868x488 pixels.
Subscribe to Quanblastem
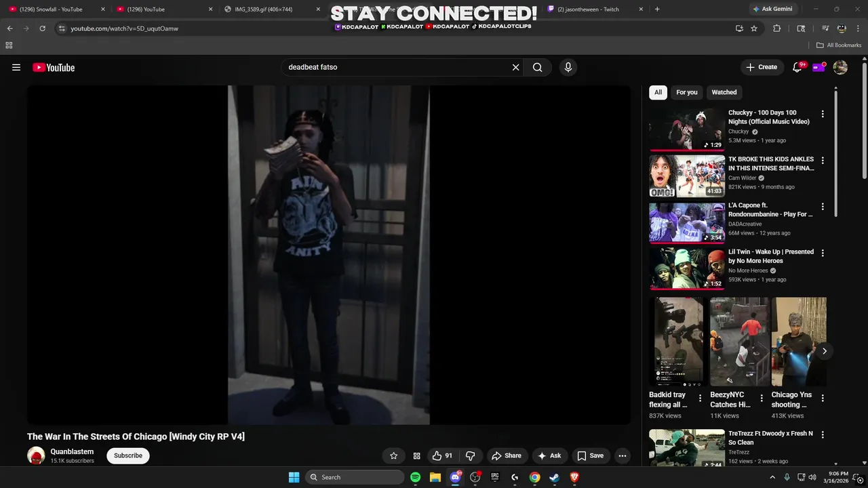(x=128, y=455)
